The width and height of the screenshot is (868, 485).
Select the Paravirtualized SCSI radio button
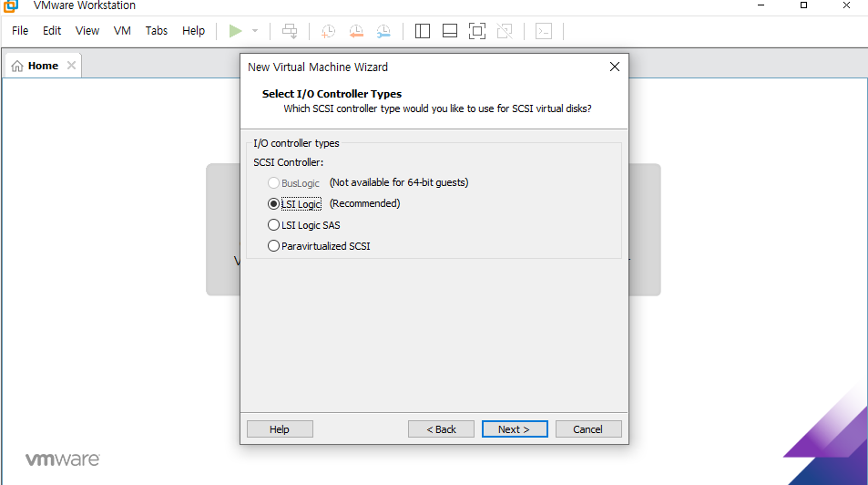[x=273, y=245]
